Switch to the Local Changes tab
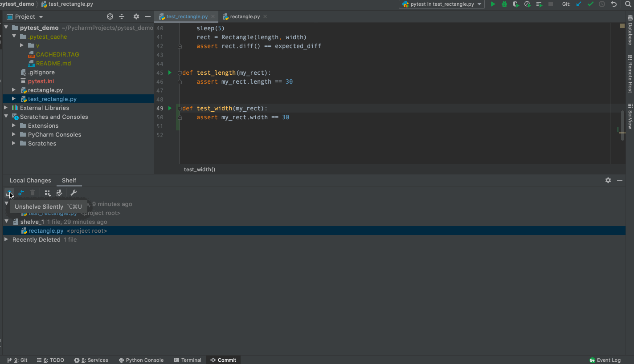 [x=30, y=180]
